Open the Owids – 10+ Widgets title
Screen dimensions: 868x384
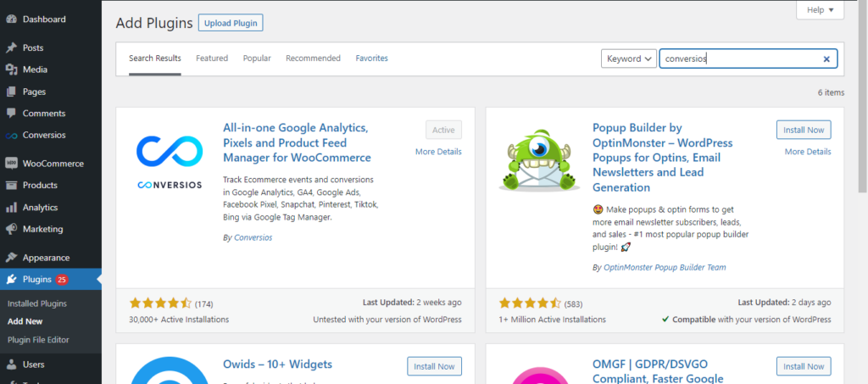[278, 365]
